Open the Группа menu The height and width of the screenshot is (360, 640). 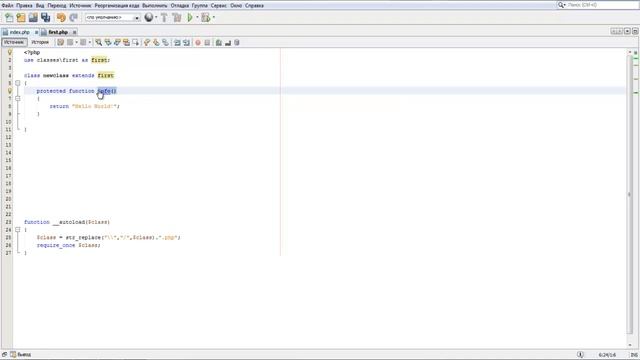(x=200, y=6)
